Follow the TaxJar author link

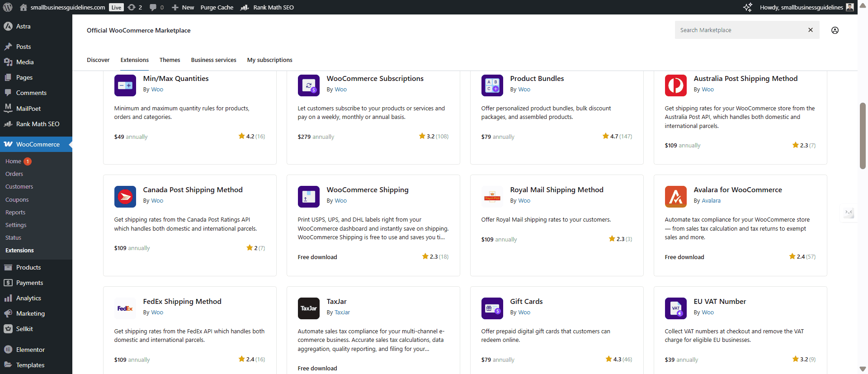(x=342, y=312)
